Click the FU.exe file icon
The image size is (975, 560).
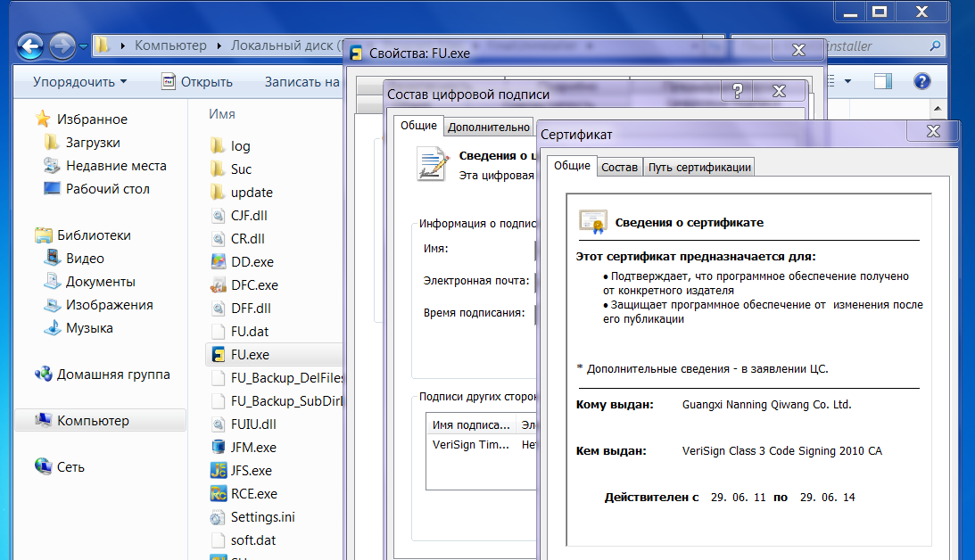[219, 354]
